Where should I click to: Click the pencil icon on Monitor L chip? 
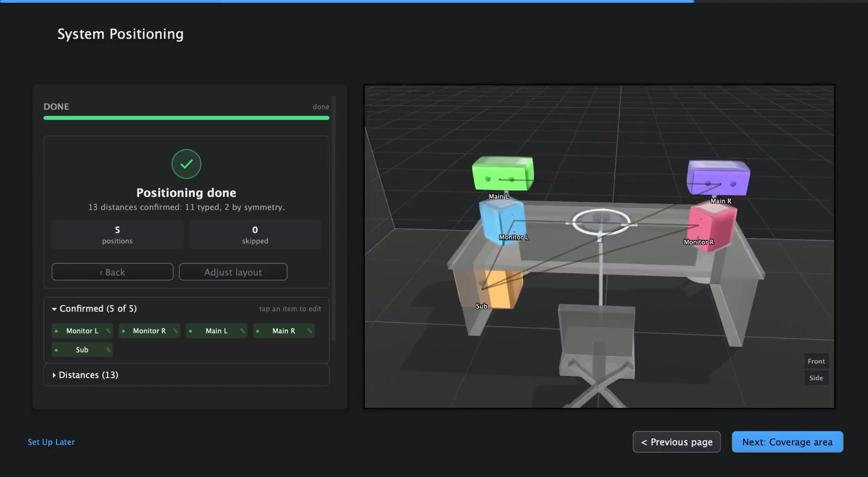point(108,331)
